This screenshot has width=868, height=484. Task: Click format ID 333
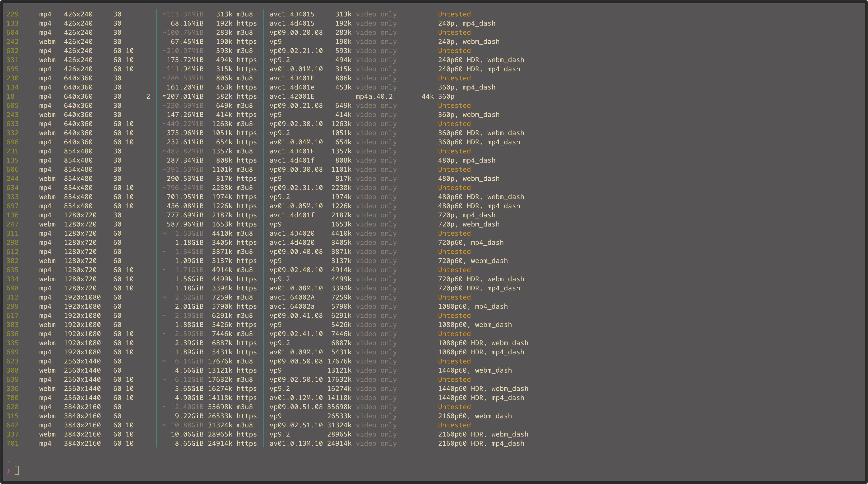(13, 197)
